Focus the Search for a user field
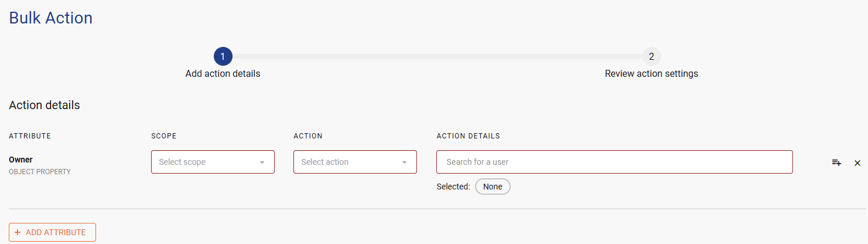Screen dimensions: 868x244 pos(614,162)
